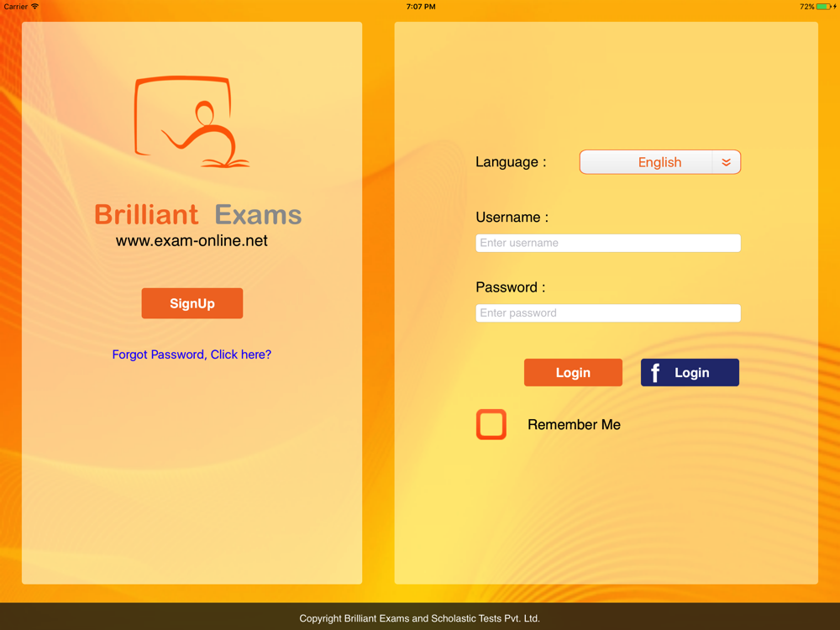Open Forgot Password, Click here link

[192, 354]
